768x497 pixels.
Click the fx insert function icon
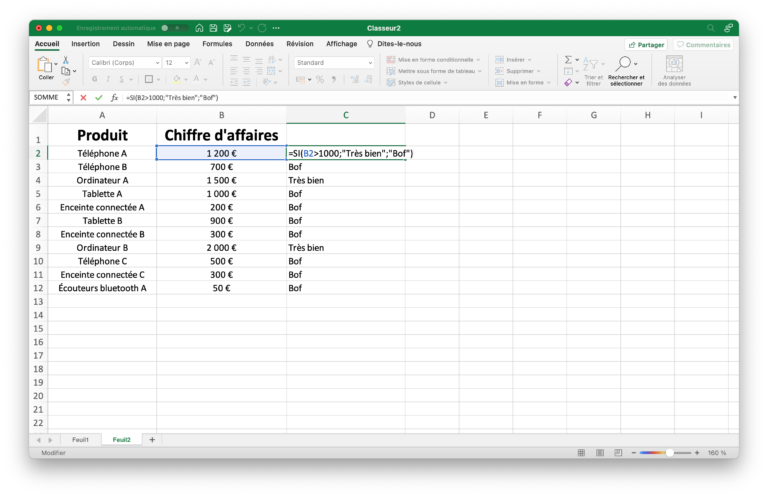coord(114,97)
